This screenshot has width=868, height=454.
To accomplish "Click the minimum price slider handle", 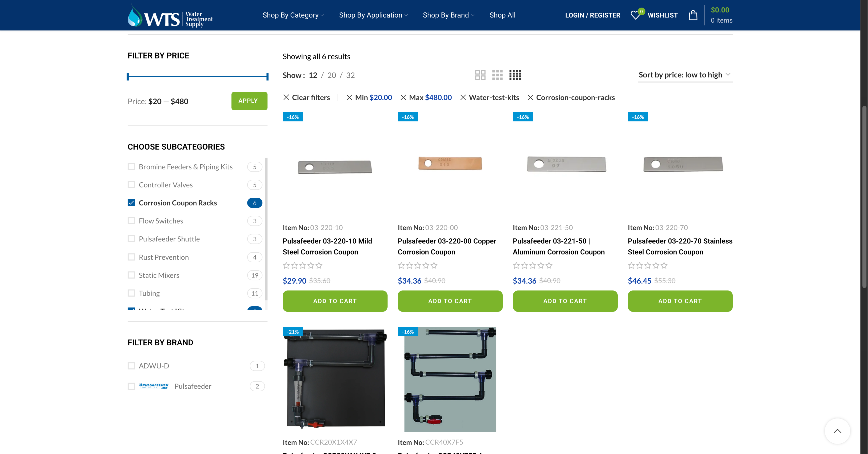I will click(x=128, y=77).
